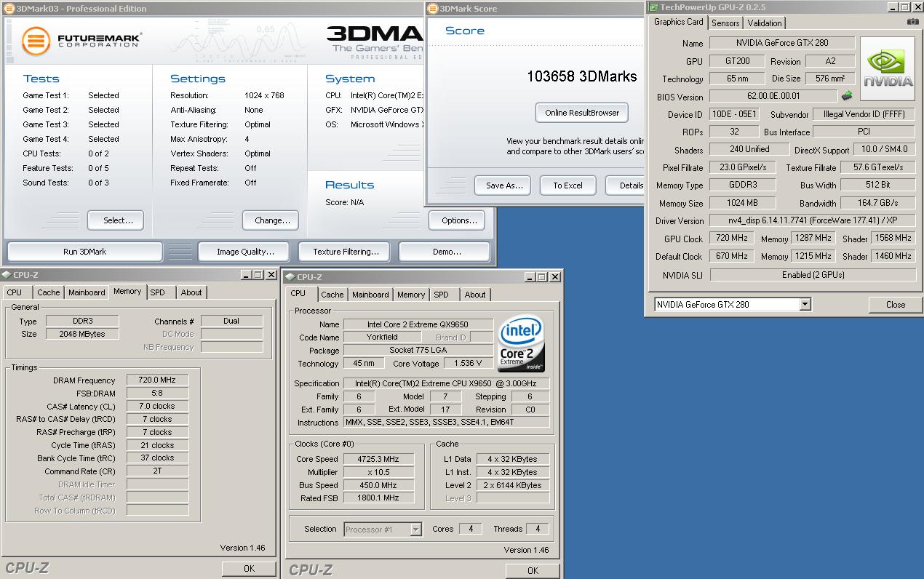Click the Bus Width 512 Bit field
Image resolution: width=924 pixels, height=579 pixels.
click(878, 185)
